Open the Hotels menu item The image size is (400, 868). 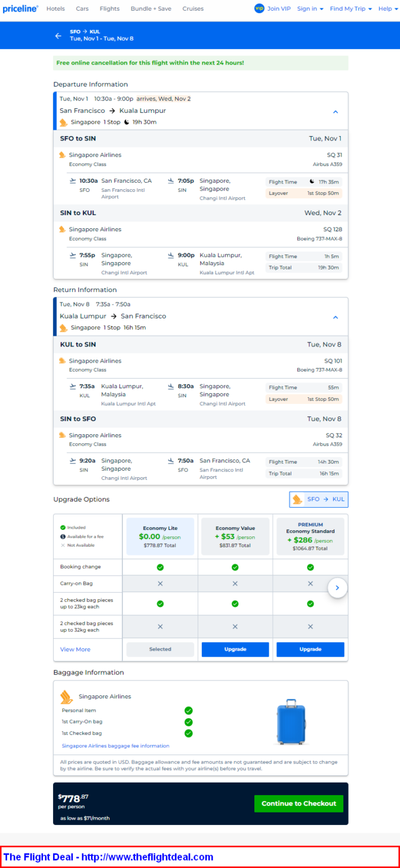coord(56,9)
